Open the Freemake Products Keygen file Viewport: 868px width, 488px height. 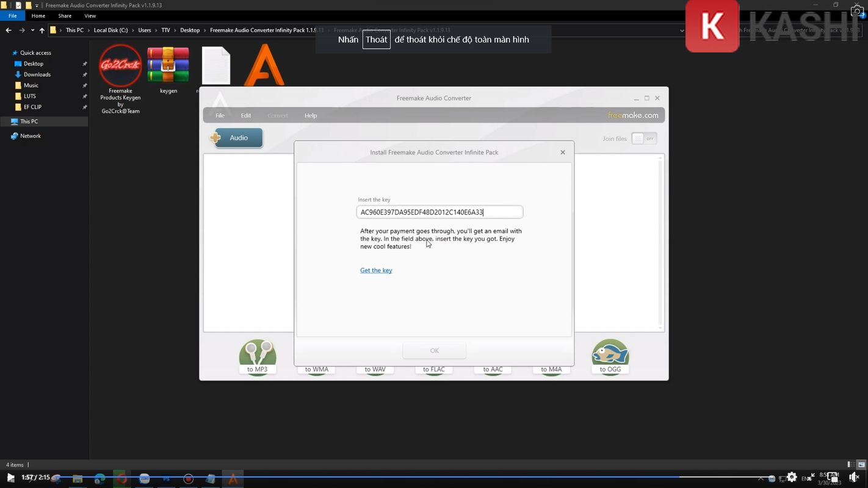click(120, 65)
